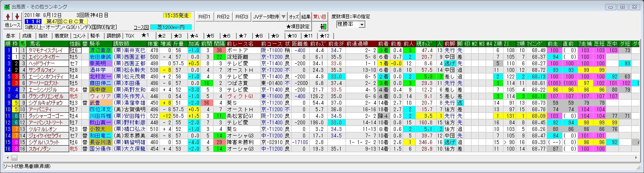Click the app icon in the title bar
644x173 pixels.
pyautogui.click(x=7, y=7)
